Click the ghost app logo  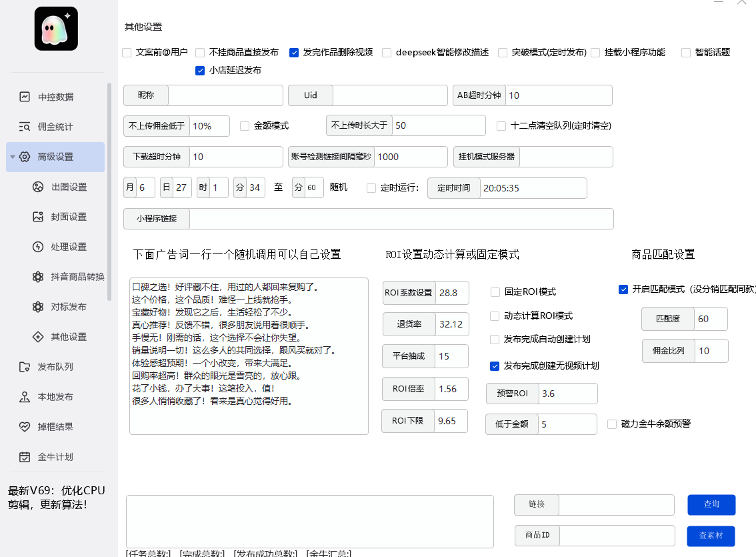tap(56, 29)
